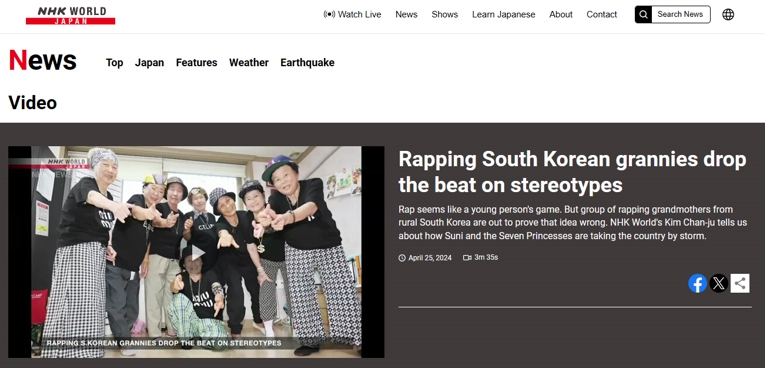This screenshot has width=765, height=368.
Task: Select the Japan news tab
Action: click(149, 62)
